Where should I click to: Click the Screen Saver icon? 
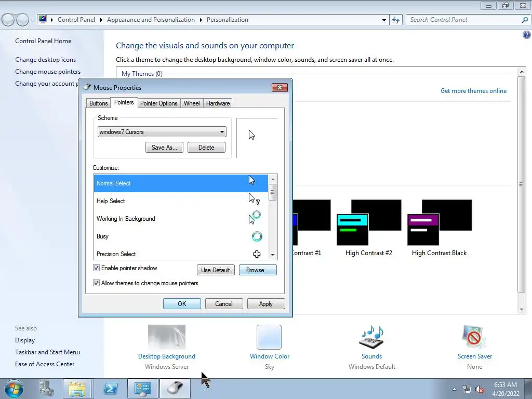[474, 337]
